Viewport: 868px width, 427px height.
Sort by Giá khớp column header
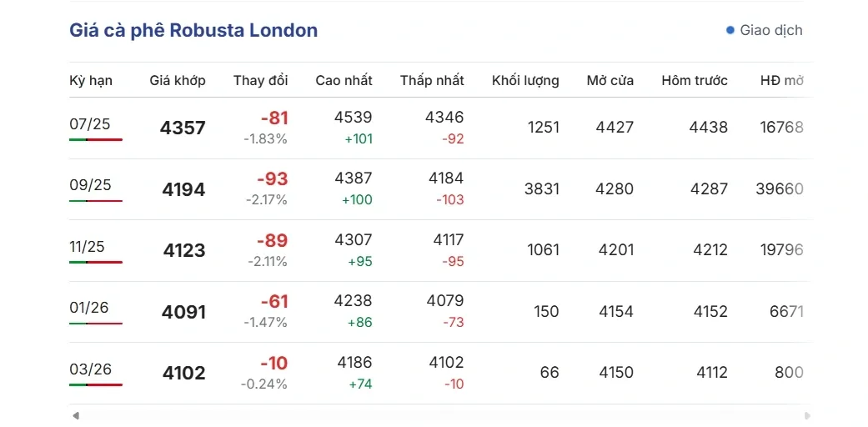coord(178,81)
